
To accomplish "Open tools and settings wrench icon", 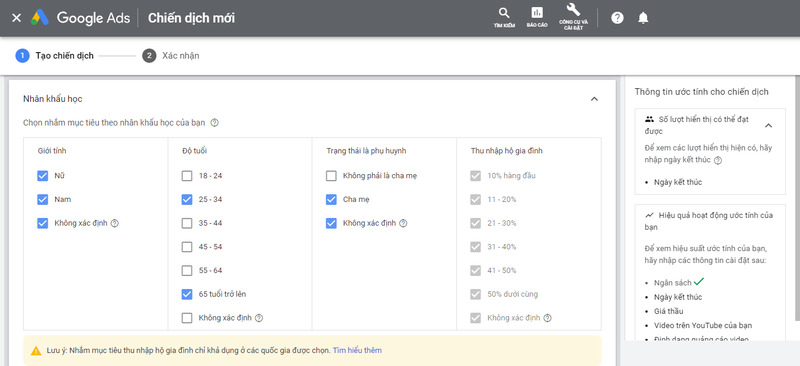I will (x=573, y=17).
